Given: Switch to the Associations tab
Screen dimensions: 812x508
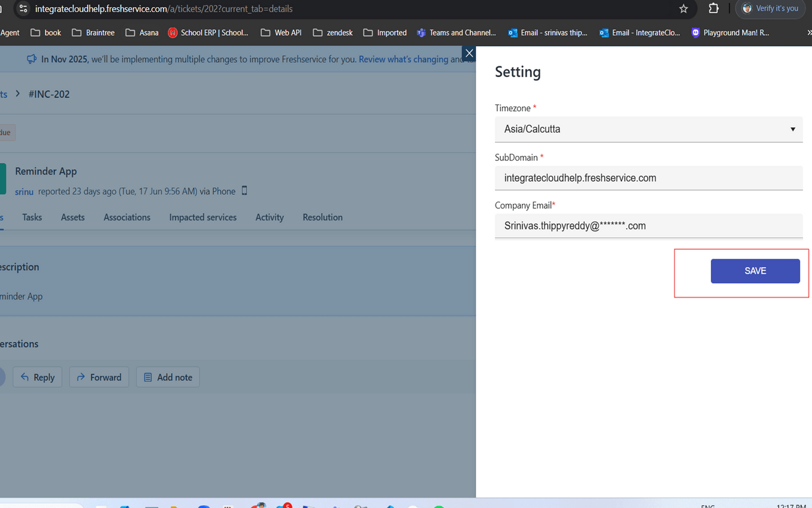Looking at the screenshot, I should pos(127,218).
